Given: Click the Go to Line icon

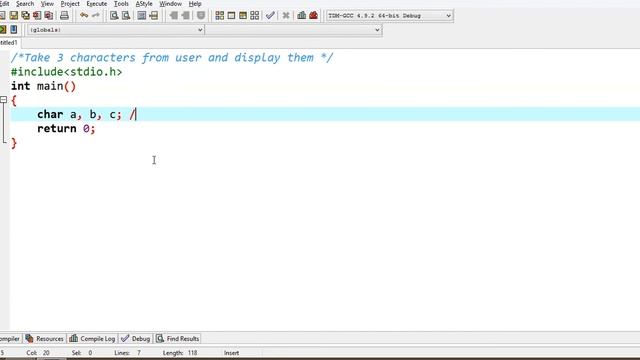Looking at the screenshot, I should 153,16.
